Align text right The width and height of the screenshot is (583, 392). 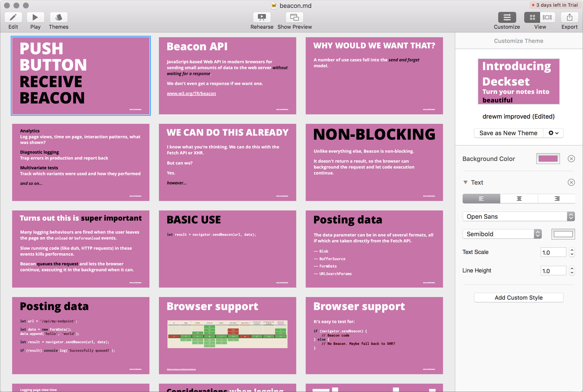coord(557,199)
